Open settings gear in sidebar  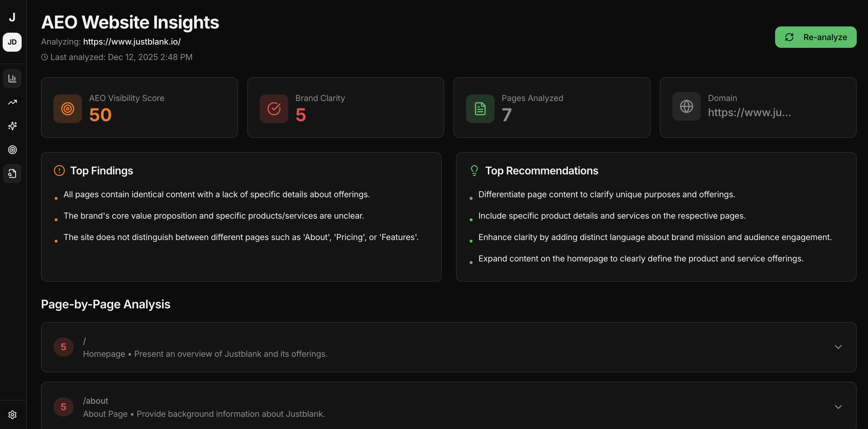click(12, 414)
